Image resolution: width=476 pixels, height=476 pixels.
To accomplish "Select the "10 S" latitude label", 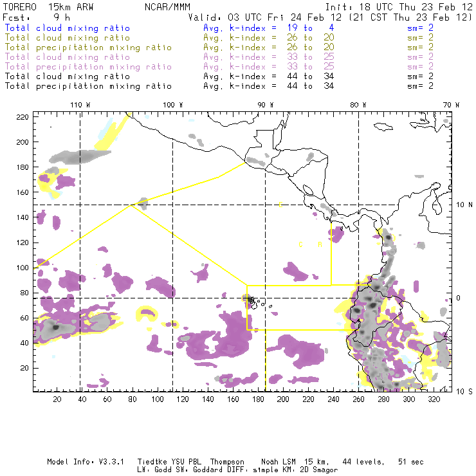I will pos(464,392).
